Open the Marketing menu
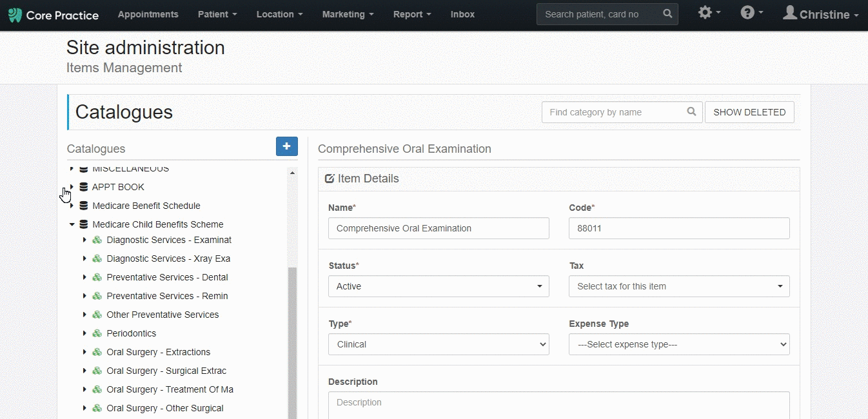 click(x=347, y=14)
